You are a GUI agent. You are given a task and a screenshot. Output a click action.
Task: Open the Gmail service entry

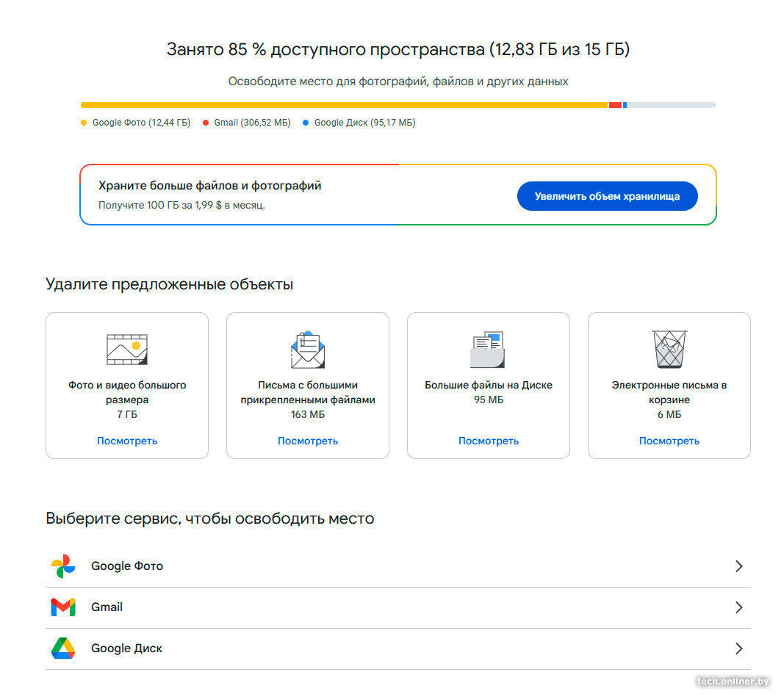[398, 607]
